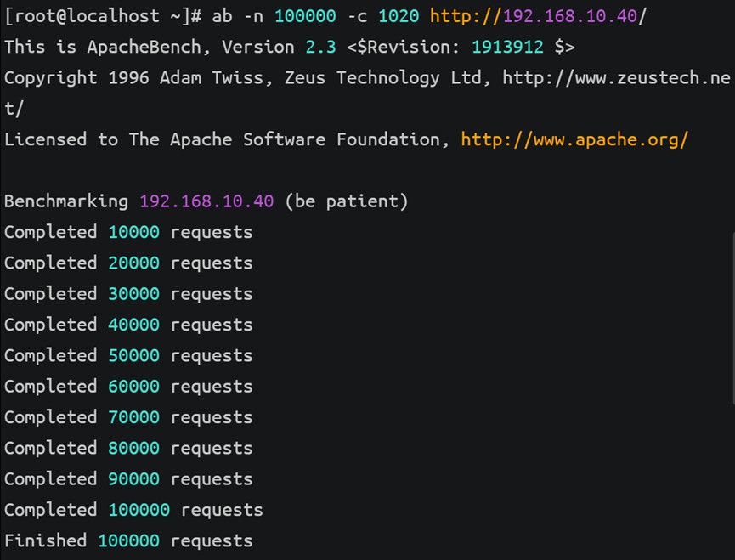Click the '(be patient)' text
Viewport: 735px width, 560px height.
347,201
